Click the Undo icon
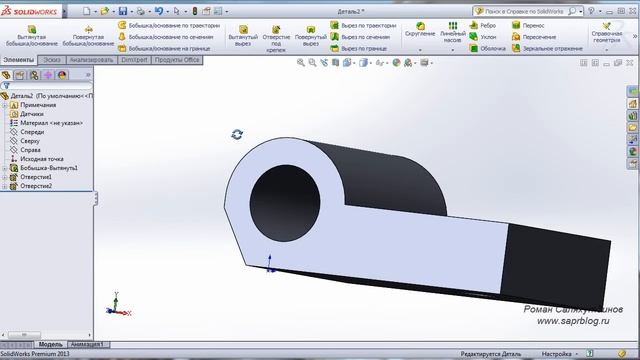This screenshot has height=360, width=640. (x=159, y=11)
